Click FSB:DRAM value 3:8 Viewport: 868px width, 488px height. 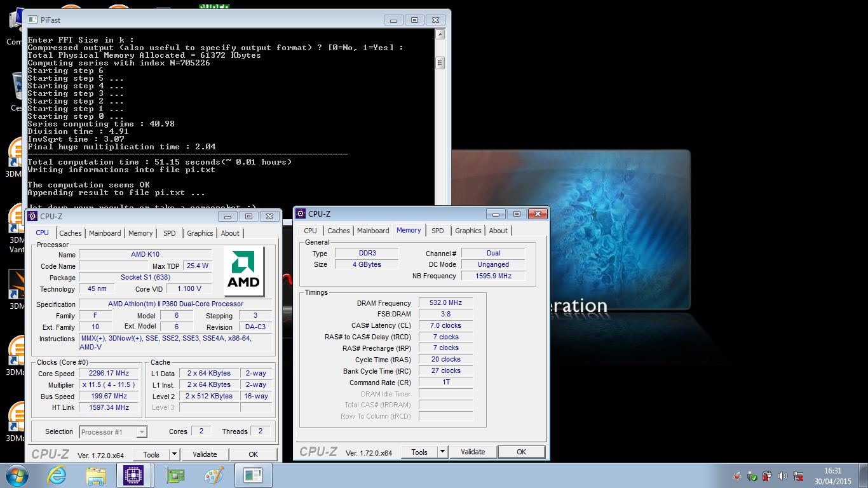point(445,314)
